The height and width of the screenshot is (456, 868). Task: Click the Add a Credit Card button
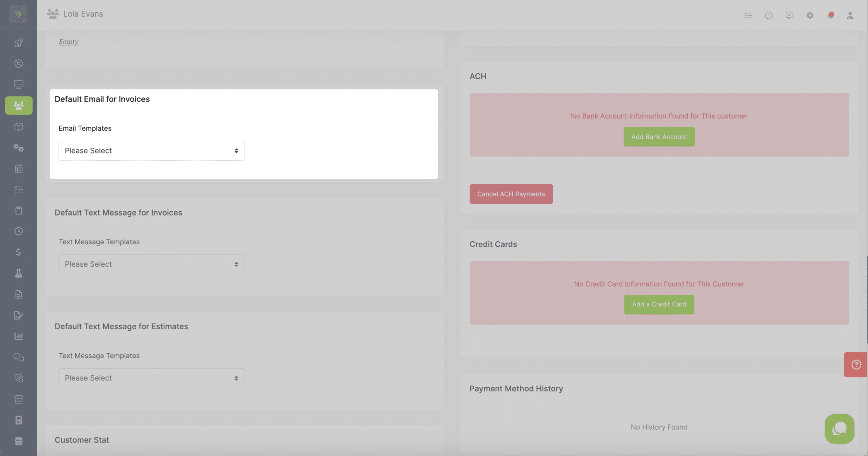(659, 305)
